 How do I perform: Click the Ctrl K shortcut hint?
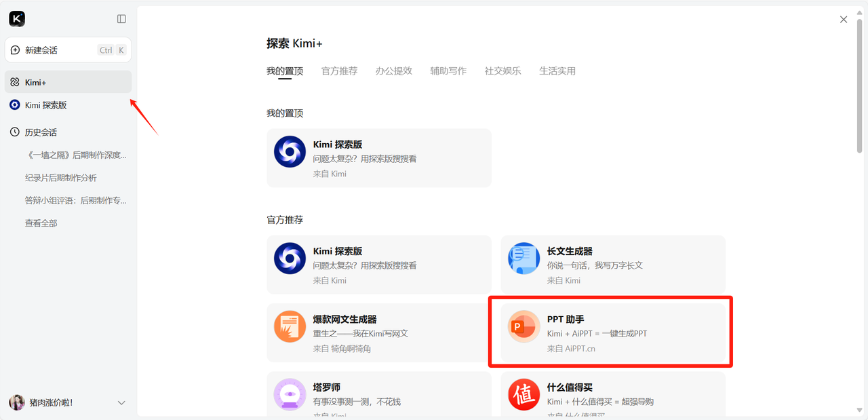113,50
